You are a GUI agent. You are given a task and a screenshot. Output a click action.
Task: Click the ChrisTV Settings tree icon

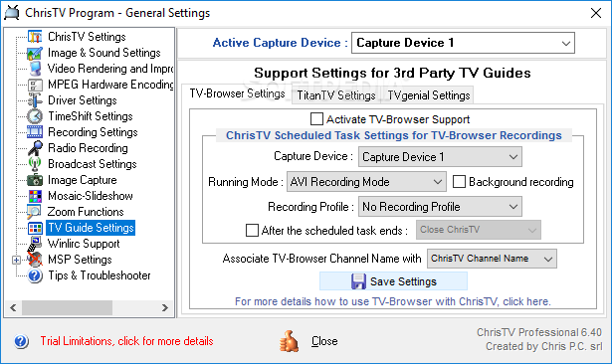coord(35,37)
